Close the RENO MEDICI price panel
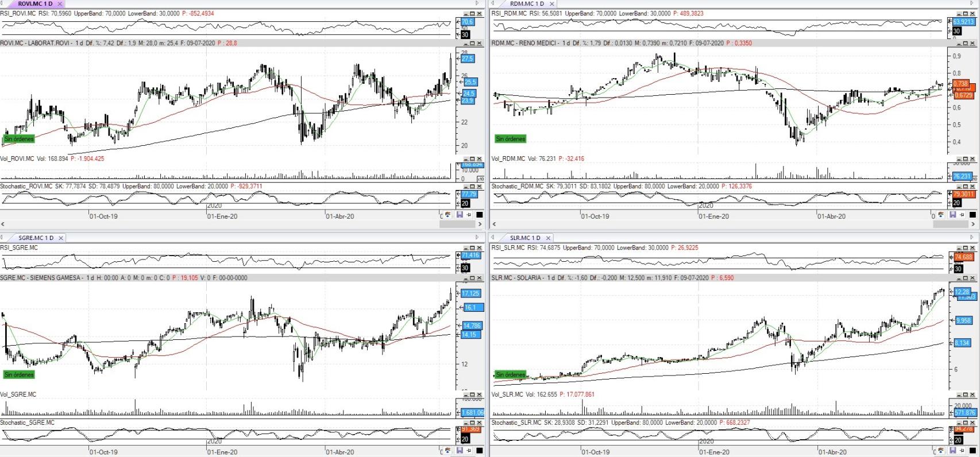This screenshot has width=980, height=457. tap(971, 43)
